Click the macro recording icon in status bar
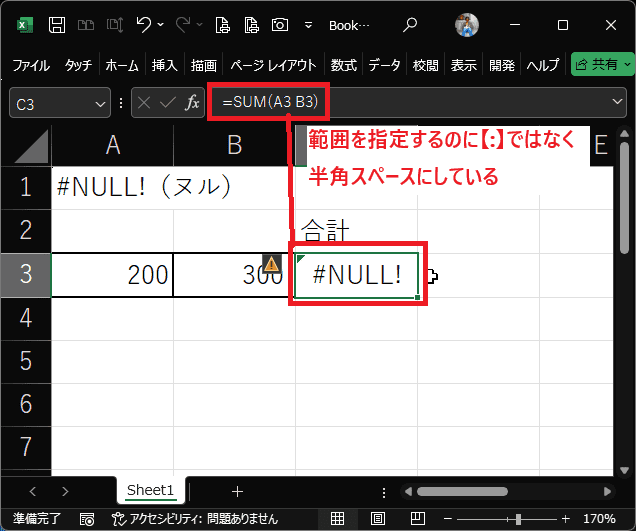The image size is (636, 531). point(87,519)
